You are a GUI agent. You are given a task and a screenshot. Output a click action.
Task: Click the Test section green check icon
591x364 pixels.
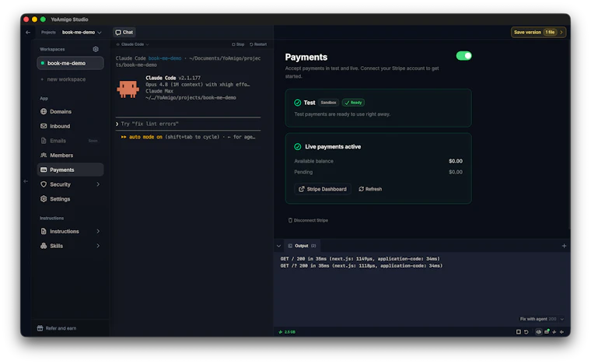(x=297, y=103)
